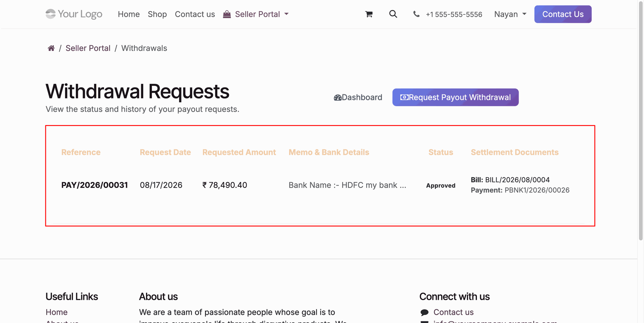Screen dimensions: 644x323
Task: Click the date 08/17/2026
Action: click(161, 185)
